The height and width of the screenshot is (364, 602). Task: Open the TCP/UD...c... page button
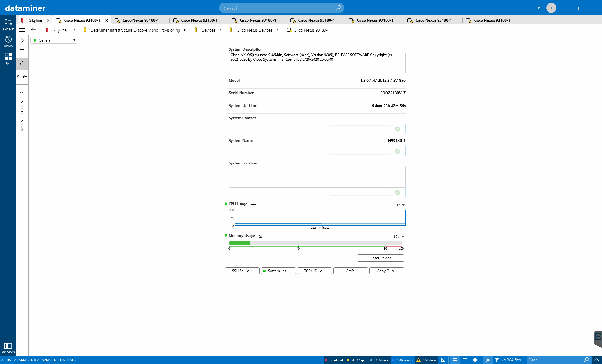click(x=314, y=271)
